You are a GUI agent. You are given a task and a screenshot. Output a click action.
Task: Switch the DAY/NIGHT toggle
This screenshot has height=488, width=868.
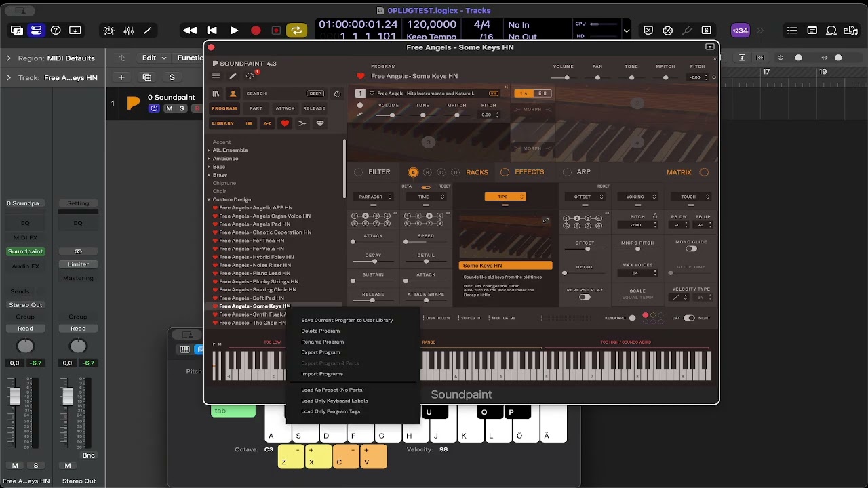pyautogui.click(x=689, y=318)
